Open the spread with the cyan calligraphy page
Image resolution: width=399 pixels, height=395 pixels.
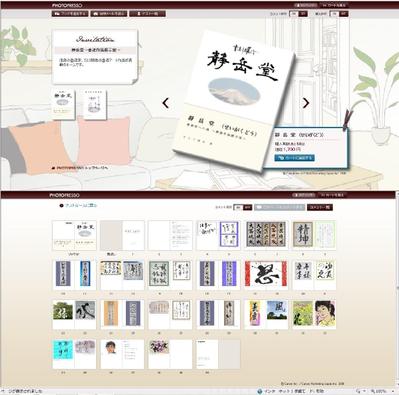coord(74,354)
